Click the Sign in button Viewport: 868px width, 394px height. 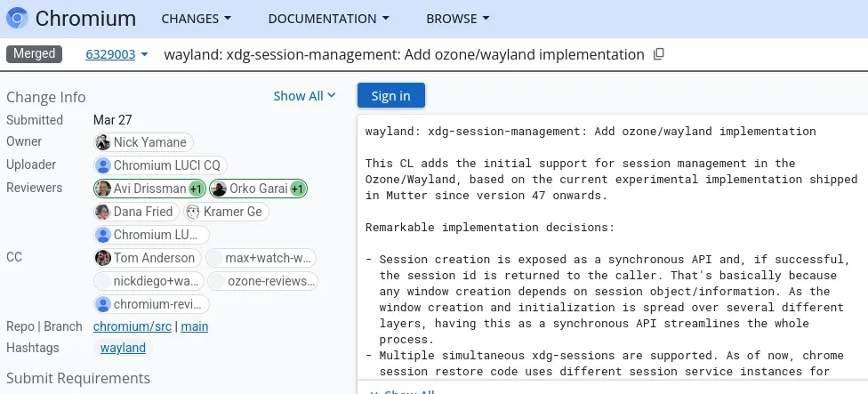(x=390, y=96)
